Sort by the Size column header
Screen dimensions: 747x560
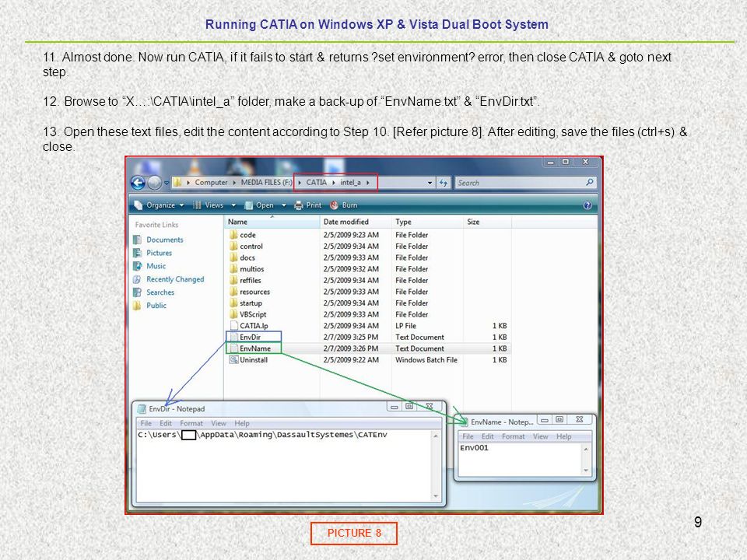[x=487, y=222]
